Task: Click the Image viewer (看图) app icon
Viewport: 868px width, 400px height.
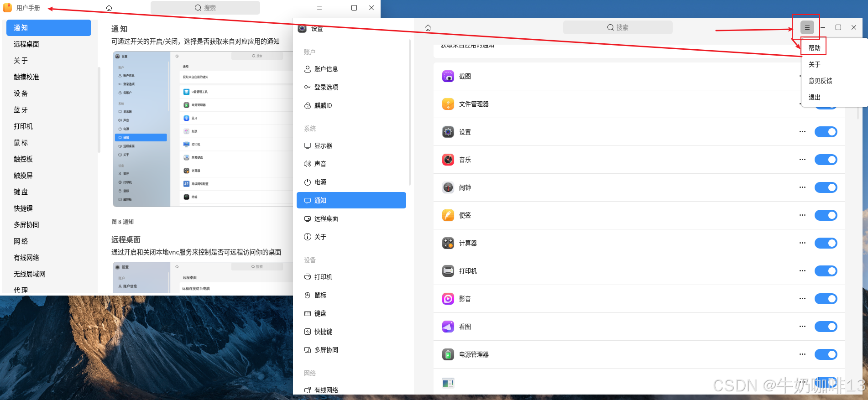Action: coord(448,327)
